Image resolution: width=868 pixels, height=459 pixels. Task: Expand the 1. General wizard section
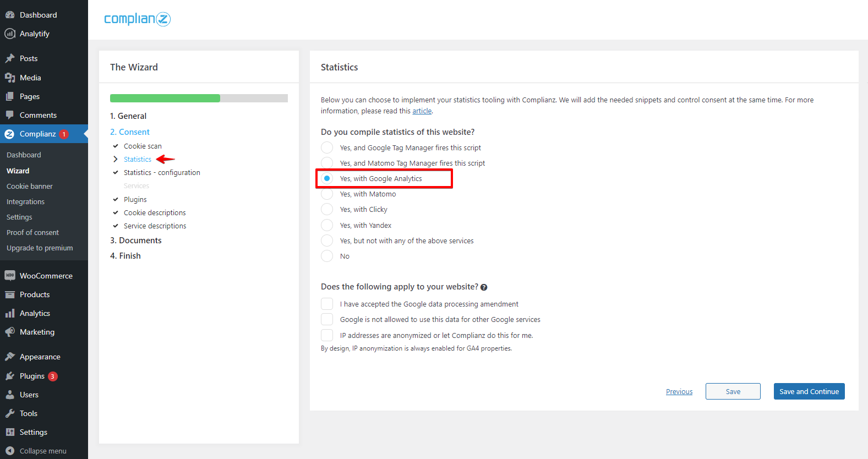(x=128, y=116)
